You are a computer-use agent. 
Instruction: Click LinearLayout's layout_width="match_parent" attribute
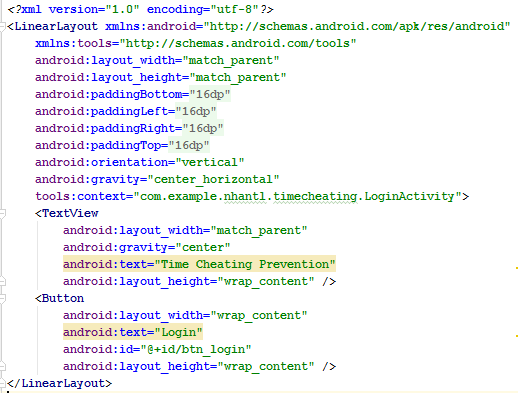click(157, 60)
